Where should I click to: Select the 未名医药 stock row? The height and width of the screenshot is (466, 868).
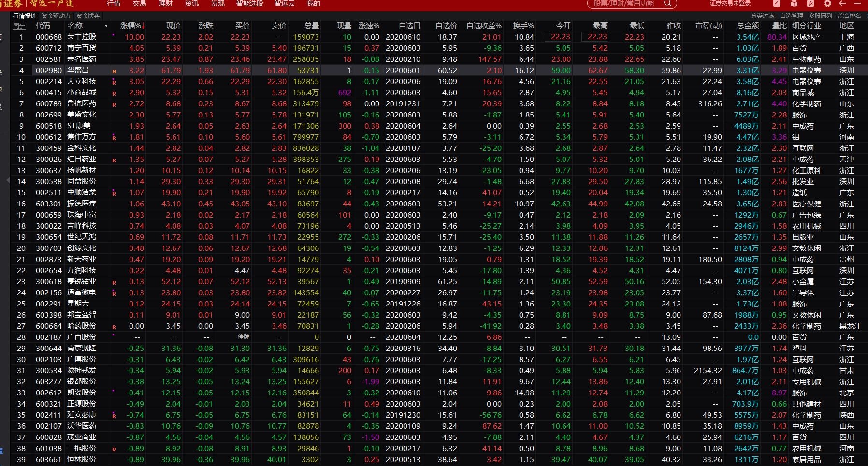pos(439,59)
